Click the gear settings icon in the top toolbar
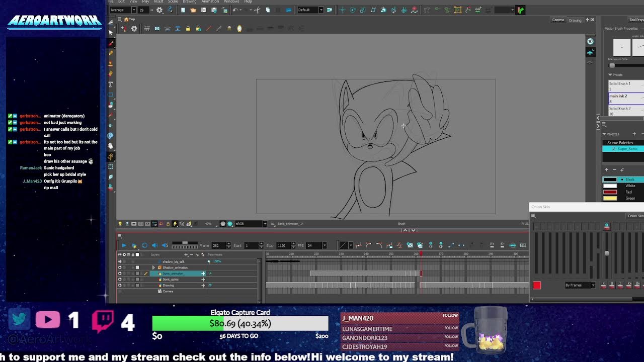This screenshot has height=362, width=644. tap(159, 10)
